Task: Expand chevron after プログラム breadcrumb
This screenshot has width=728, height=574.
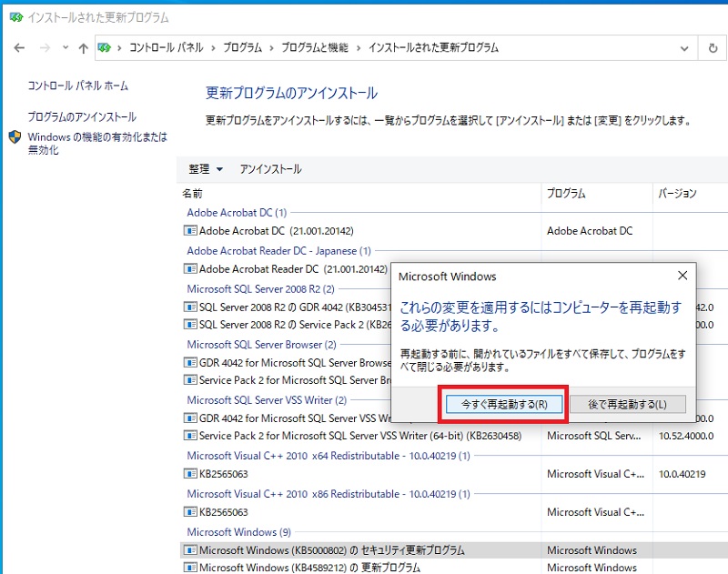Action: pos(271,48)
